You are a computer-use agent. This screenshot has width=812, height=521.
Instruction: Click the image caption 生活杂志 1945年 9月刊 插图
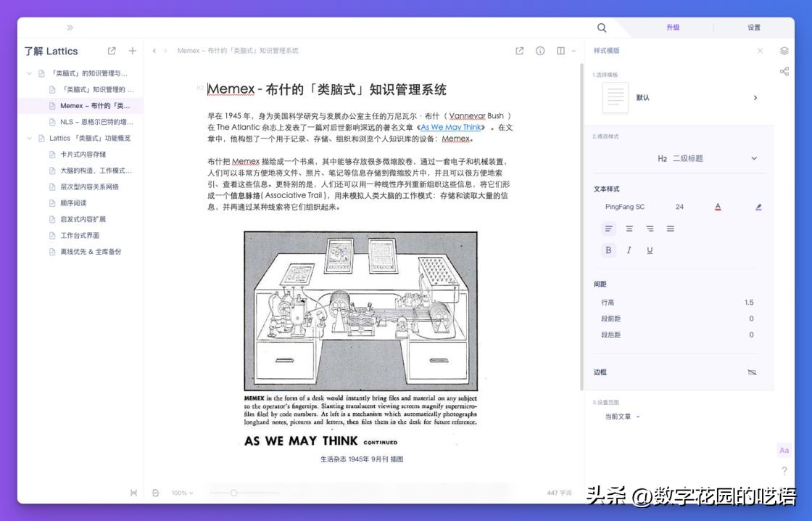[362, 459]
